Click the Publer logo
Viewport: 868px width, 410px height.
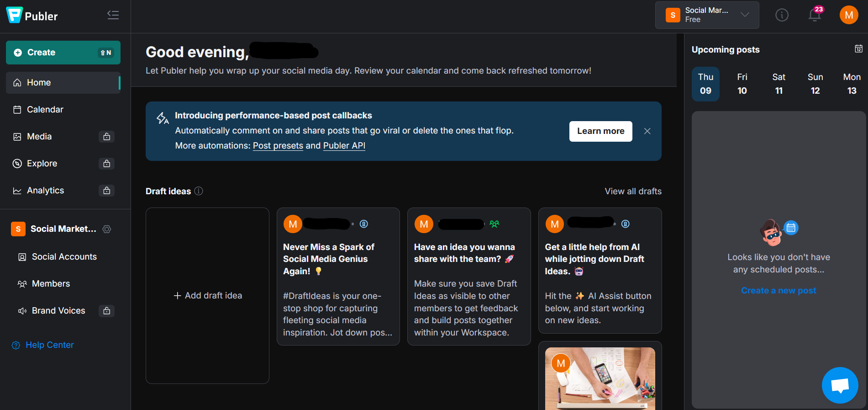[32, 16]
